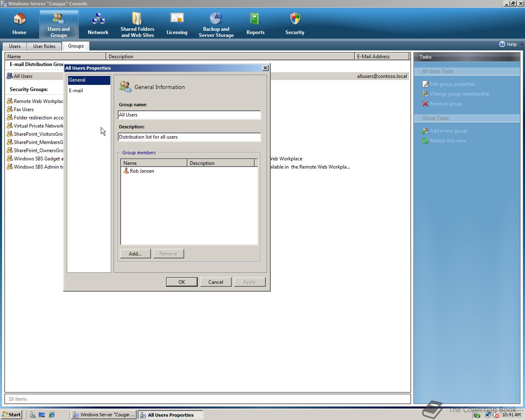Open the Licensing section icon
The image size is (525, 420).
pyautogui.click(x=177, y=19)
